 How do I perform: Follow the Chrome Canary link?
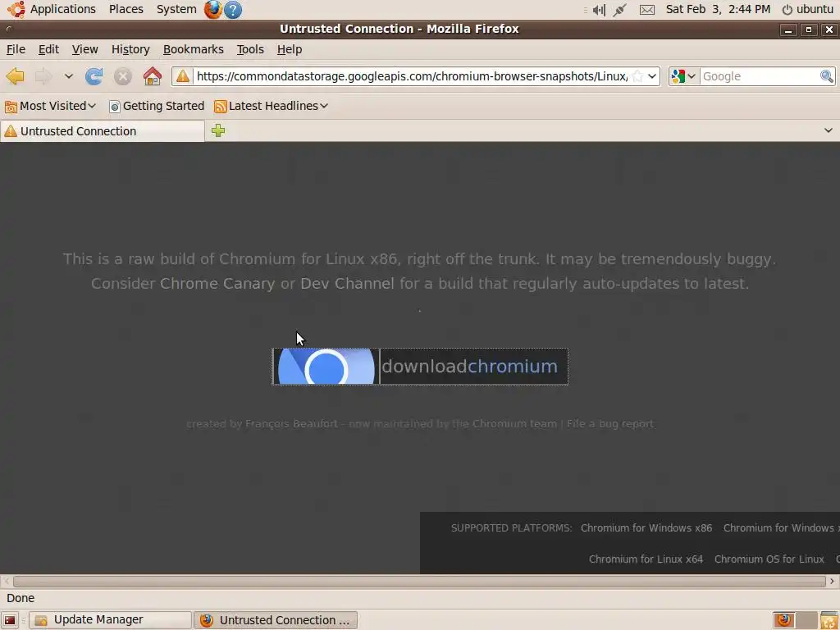[217, 283]
